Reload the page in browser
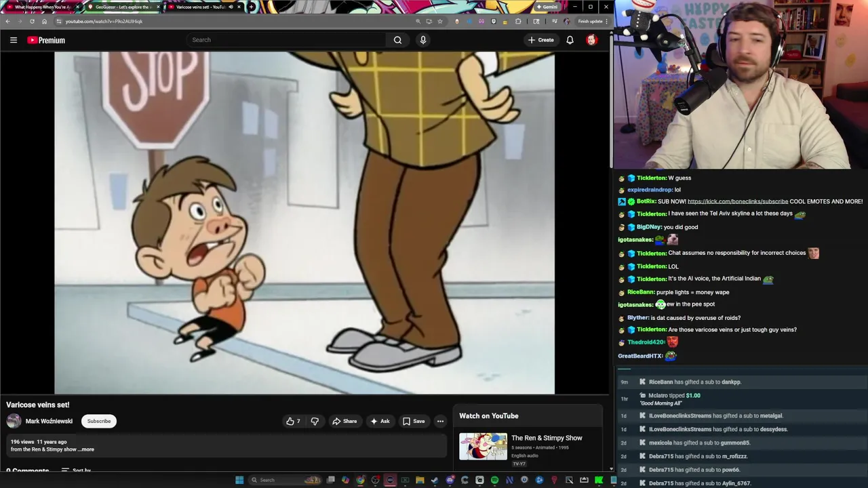Viewport: 868px width, 488px height. 32,21
